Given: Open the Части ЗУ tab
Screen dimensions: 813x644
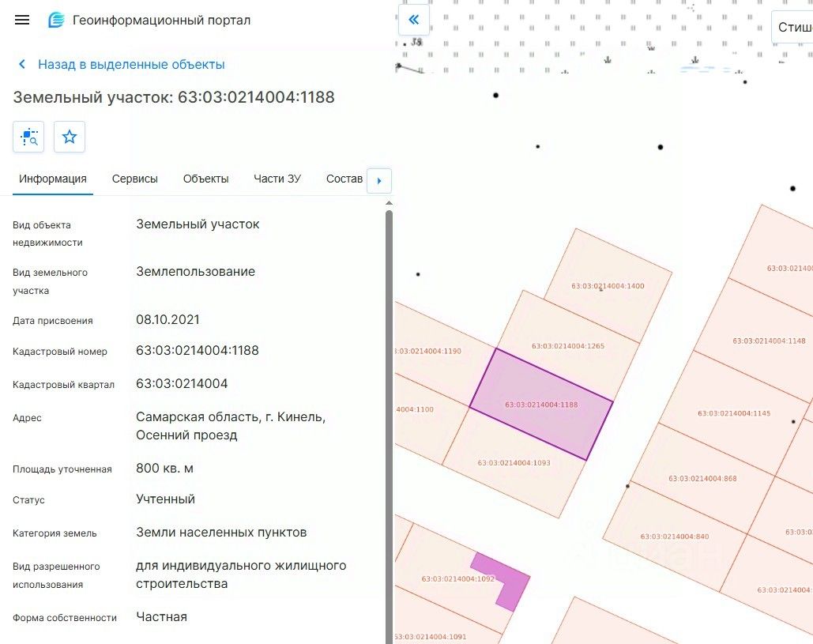Looking at the screenshot, I should click(x=277, y=179).
